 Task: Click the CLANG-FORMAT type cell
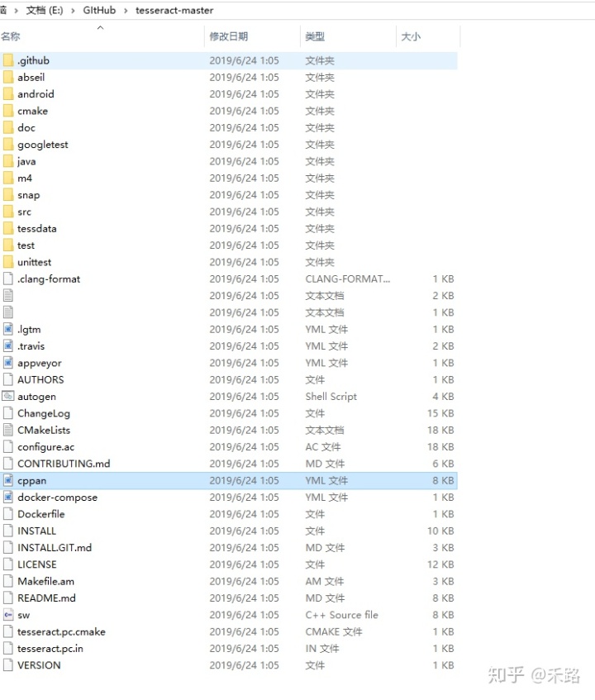[x=348, y=279]
